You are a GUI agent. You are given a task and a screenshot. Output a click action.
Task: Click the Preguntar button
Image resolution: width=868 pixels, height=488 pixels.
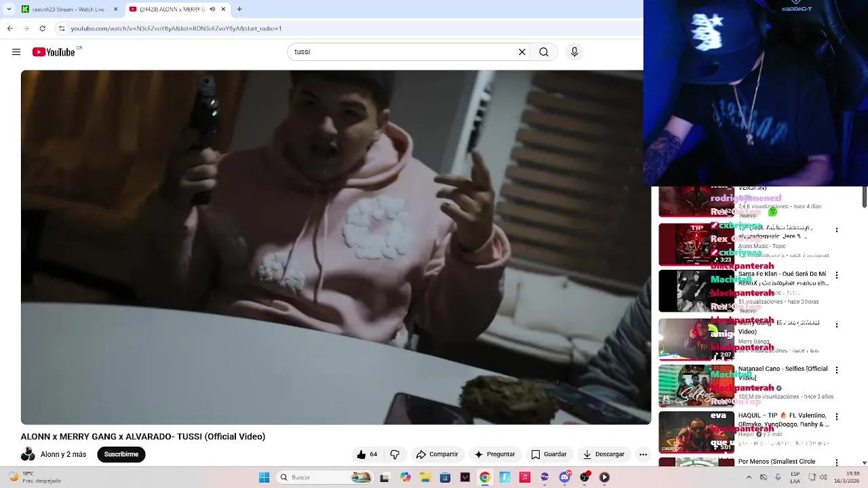495,454
